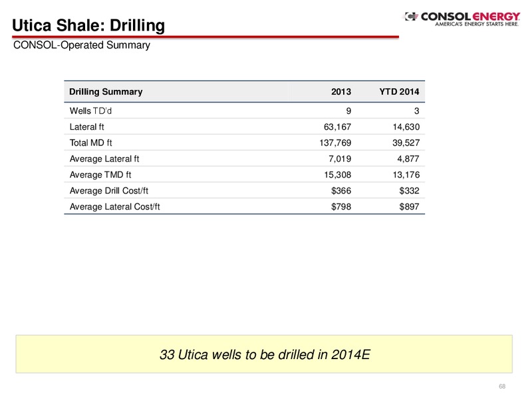
Task: Select the 'Utica Shale: Drilling' title
Action: pyautogui.click(x=88, y=25)
